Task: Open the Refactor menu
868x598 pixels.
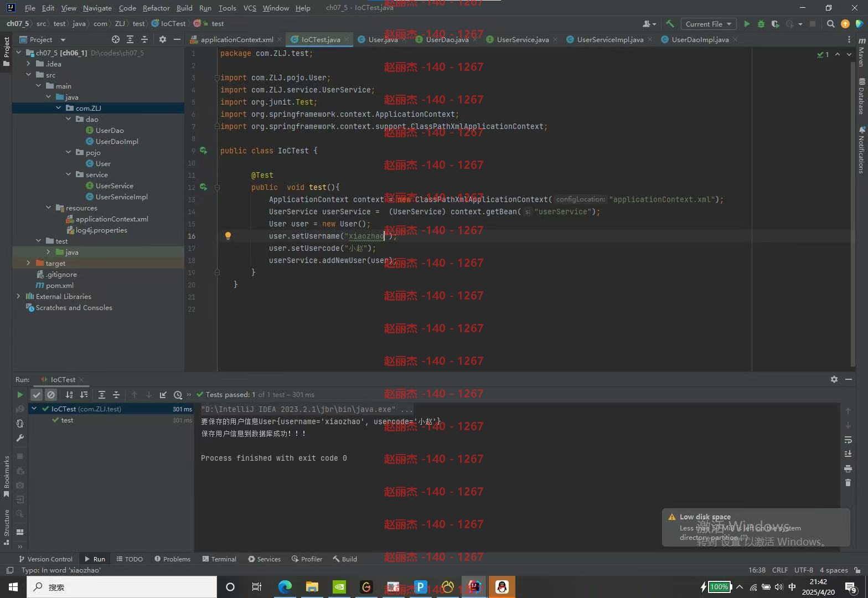Action: (x=156, y=8)
